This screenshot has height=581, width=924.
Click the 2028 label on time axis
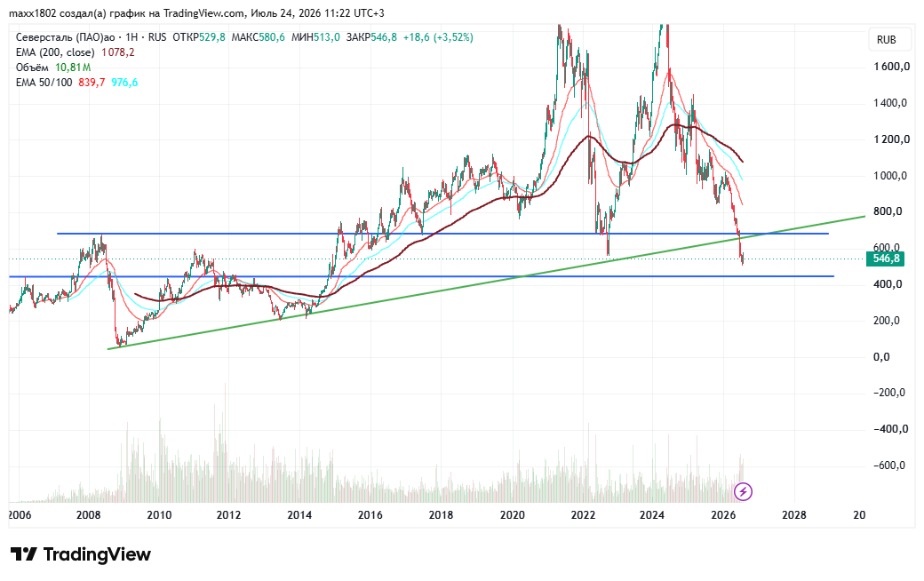[x=793, y=515]
